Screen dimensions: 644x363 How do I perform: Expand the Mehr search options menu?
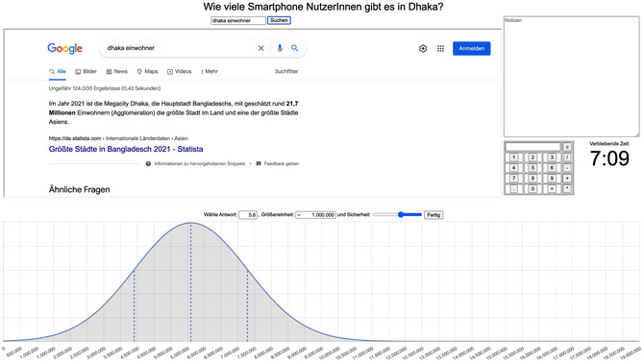(x=210, y=71)
